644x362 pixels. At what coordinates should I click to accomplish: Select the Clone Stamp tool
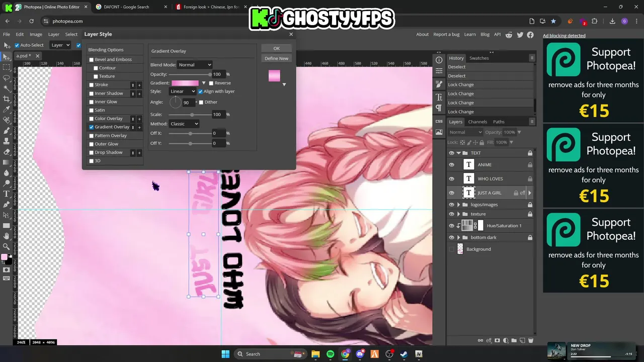point(7,141)
